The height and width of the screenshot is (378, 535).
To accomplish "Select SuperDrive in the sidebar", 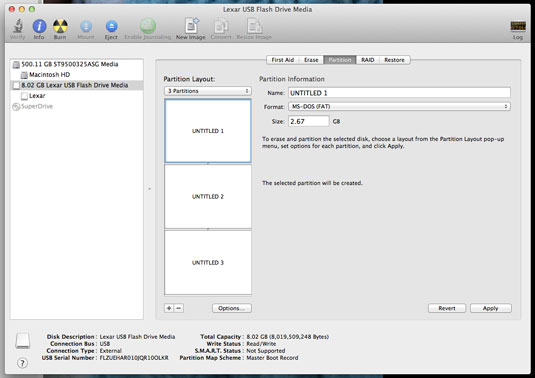I will [77, 106].
